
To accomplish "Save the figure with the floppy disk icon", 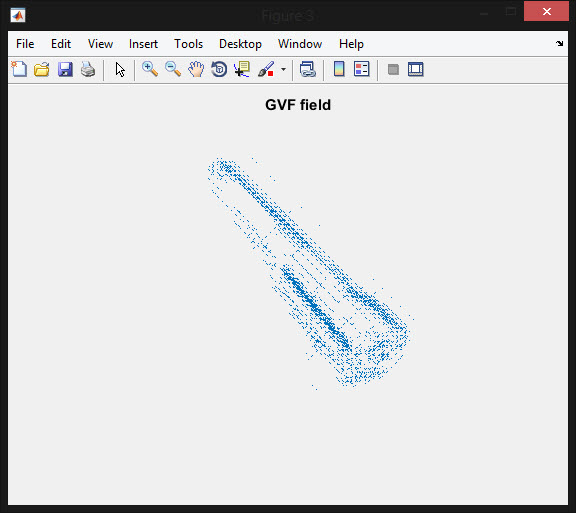I will pos(65,69).
